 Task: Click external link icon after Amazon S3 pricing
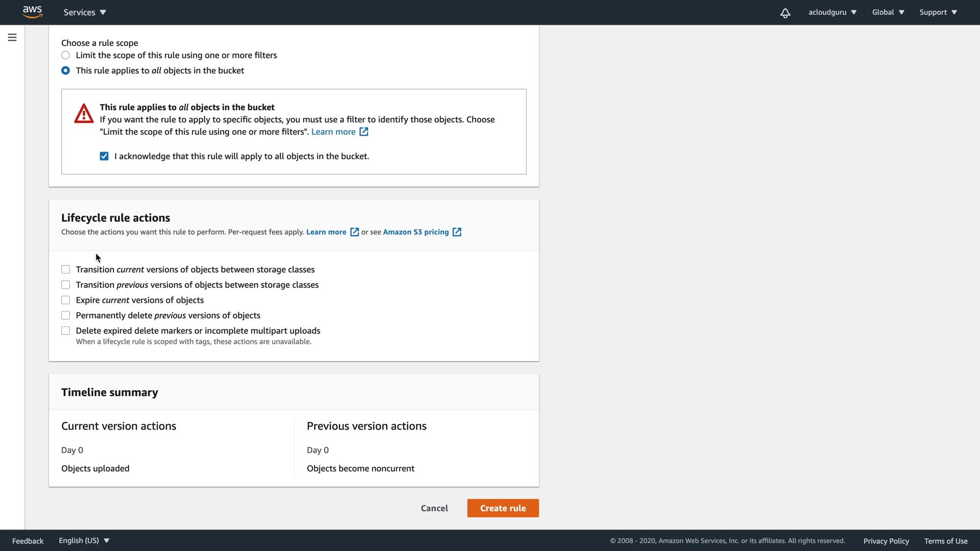click(457, 232)
